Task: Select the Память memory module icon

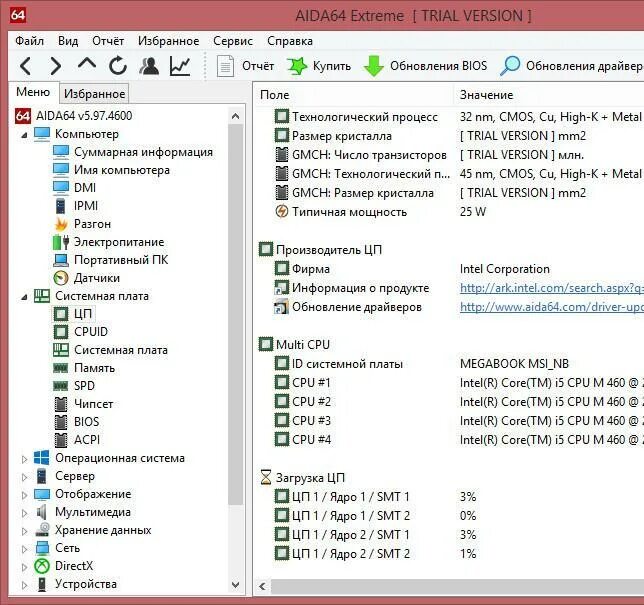Action: coord(61,368)
